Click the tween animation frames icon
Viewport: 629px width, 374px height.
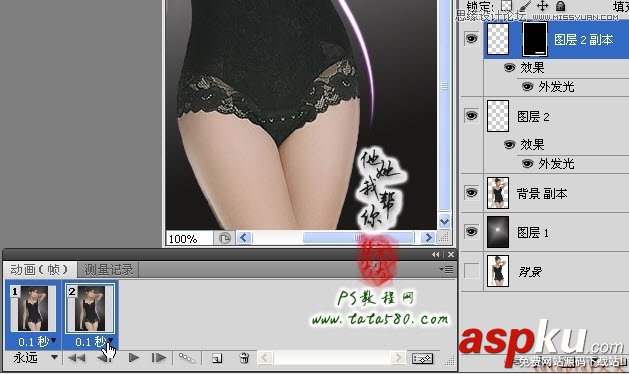click(187, 358)
